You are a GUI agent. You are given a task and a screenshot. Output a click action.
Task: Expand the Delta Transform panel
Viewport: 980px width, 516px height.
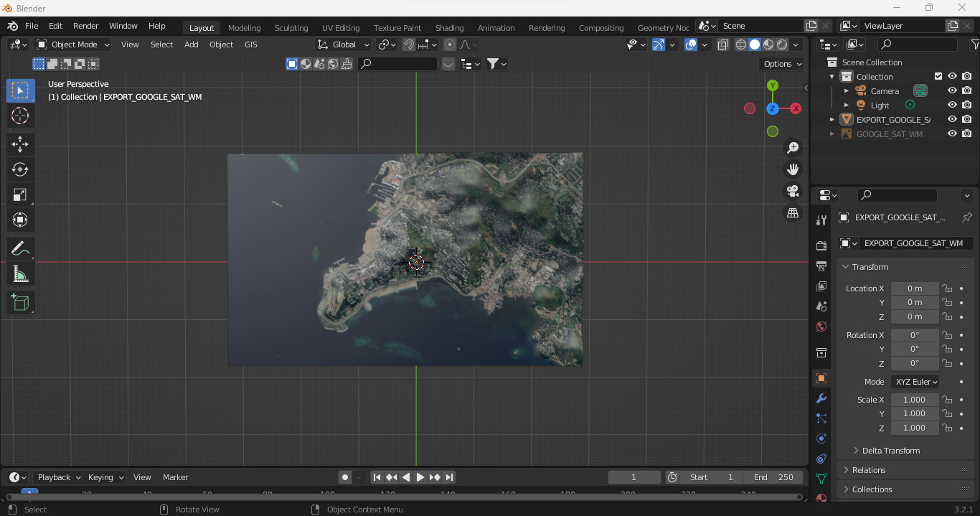coord(886,450)
